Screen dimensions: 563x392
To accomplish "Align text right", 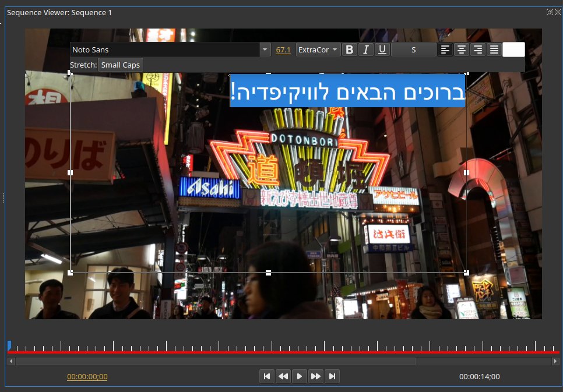I will point(478,50).
